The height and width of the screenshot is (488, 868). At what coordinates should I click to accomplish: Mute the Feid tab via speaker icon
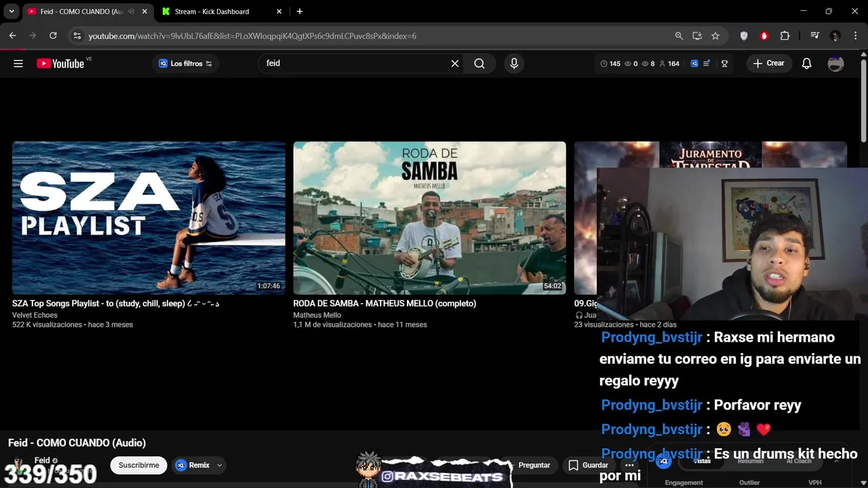click(x=131, y=12)
